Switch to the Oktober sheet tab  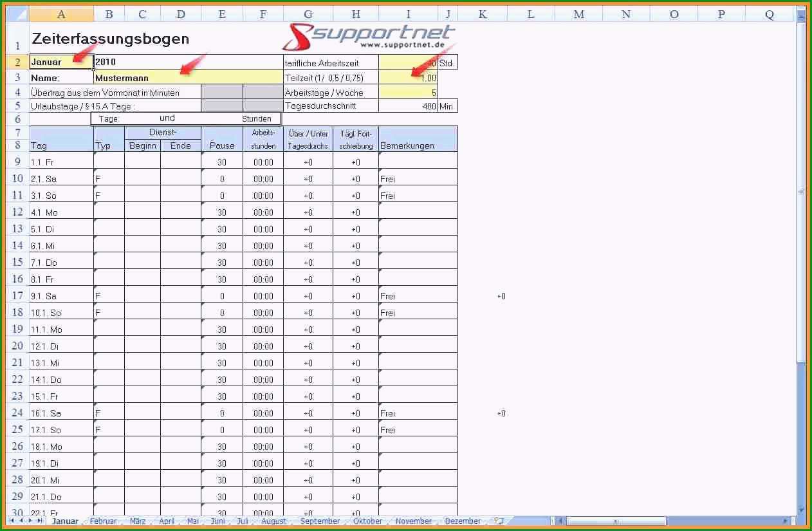[367, 521]
